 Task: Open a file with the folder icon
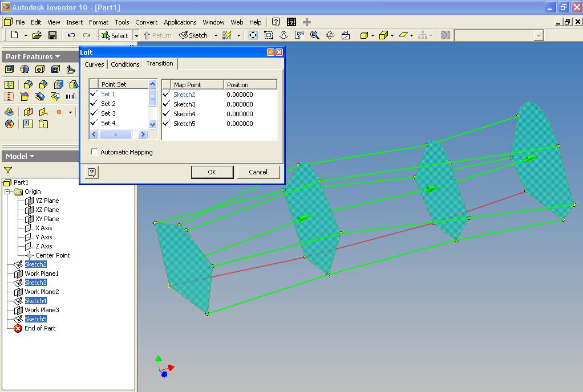click(x=37, y=35)
